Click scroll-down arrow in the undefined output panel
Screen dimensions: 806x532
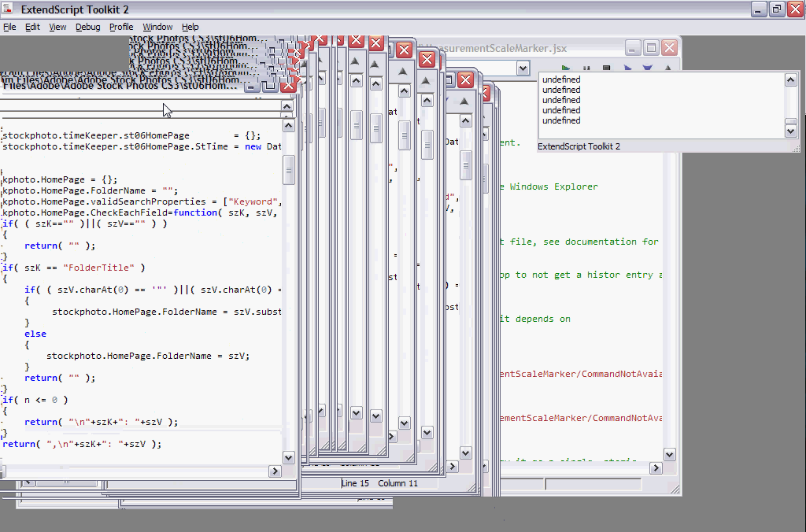coord(790,131)
